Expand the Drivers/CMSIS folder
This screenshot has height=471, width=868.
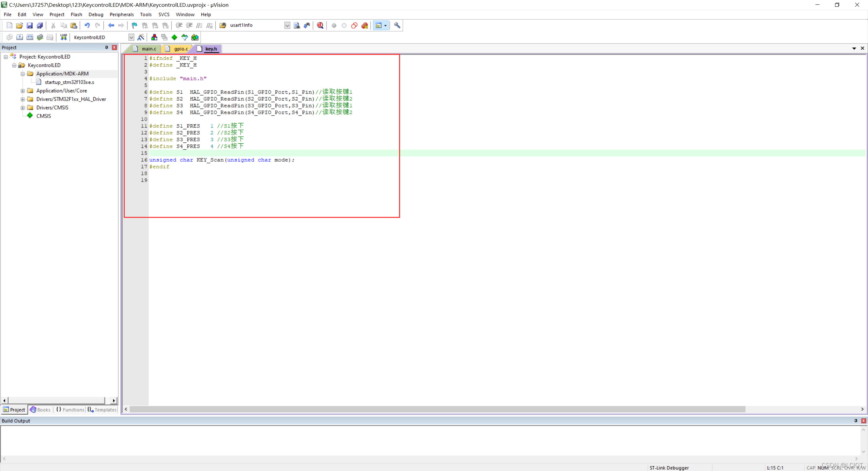click(23, 108)
